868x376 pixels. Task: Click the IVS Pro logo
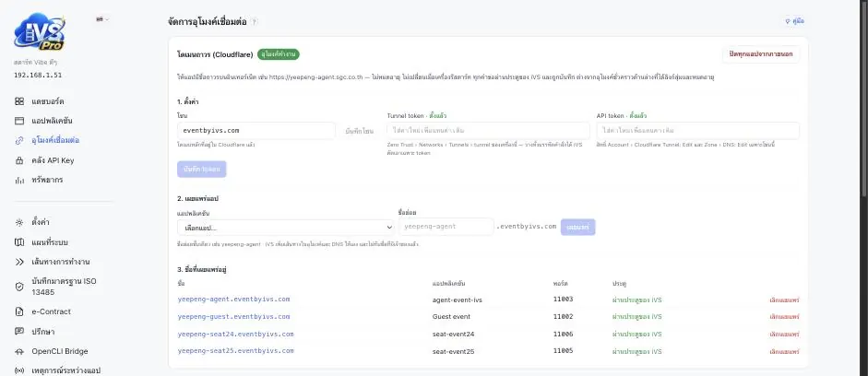tap(40, 32)
